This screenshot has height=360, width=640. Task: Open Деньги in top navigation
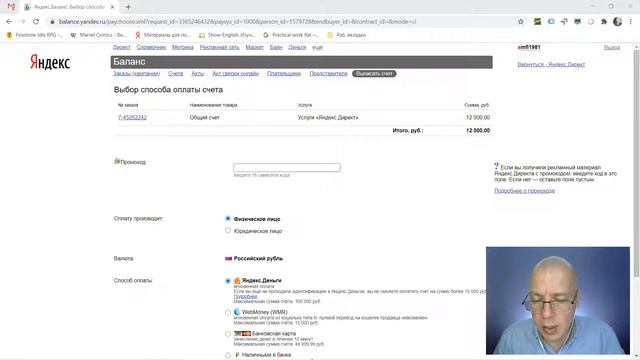click(297, 47)
